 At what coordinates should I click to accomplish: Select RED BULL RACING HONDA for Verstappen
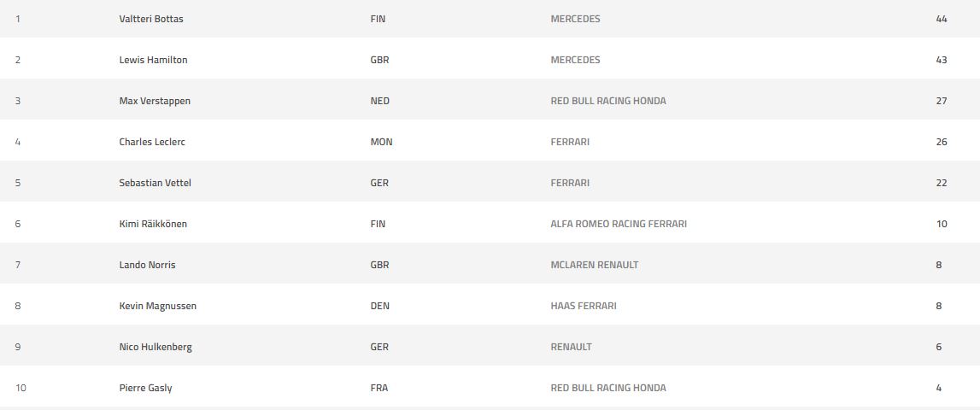pyautogui.click(x=608, y=101)
